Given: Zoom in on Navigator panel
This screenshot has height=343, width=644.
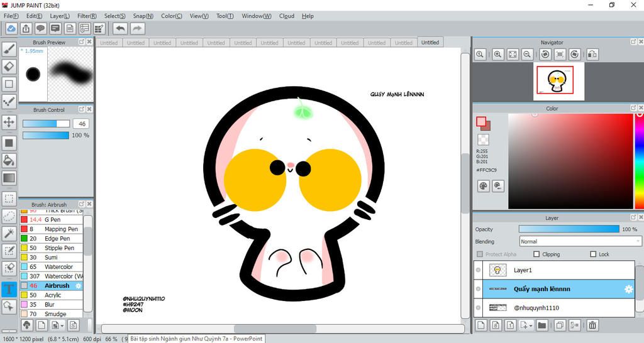Looking at the screenshot, I should click(x=498, y=54).
